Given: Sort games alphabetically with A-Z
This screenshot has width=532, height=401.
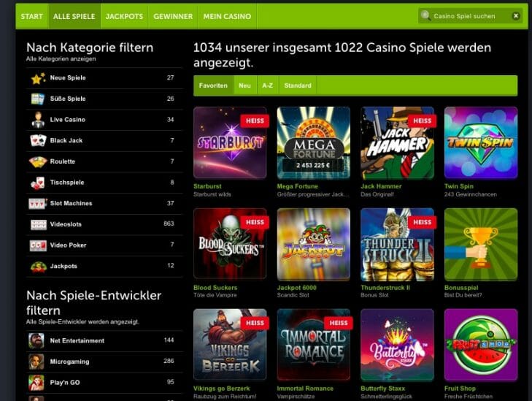Looking at the screenshot, I should (267, 85).
